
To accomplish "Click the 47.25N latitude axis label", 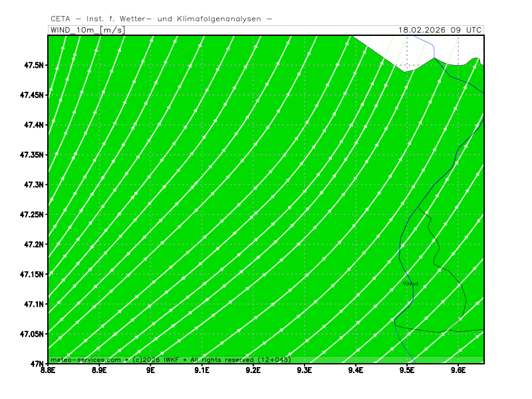I will (x=31, y=214).
